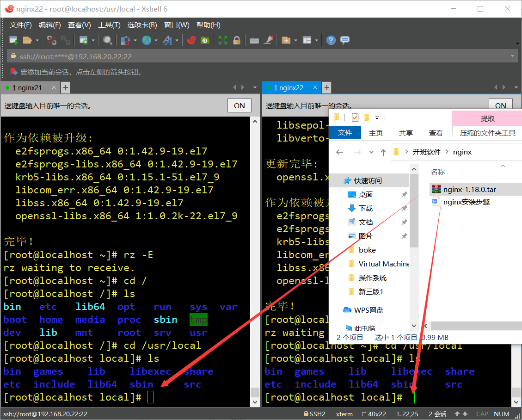
Task: Click the speech bubble feedback icon
Action: (x=345, y=40)
